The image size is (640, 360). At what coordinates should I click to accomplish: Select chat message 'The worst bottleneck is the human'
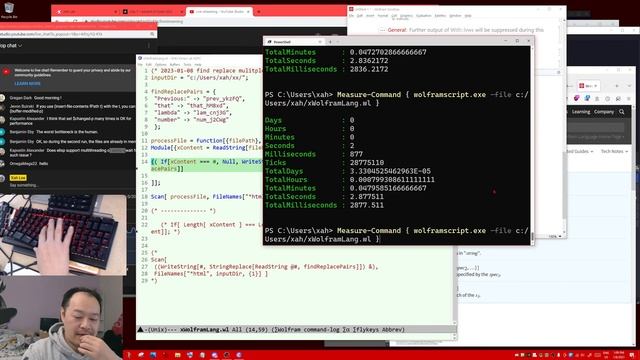[67, 132]
